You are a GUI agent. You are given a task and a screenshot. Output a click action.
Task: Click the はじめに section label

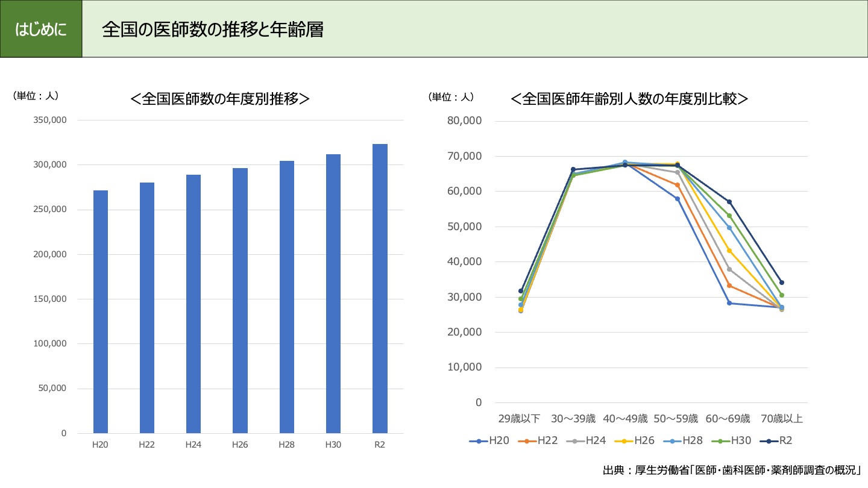coord(41,29)
